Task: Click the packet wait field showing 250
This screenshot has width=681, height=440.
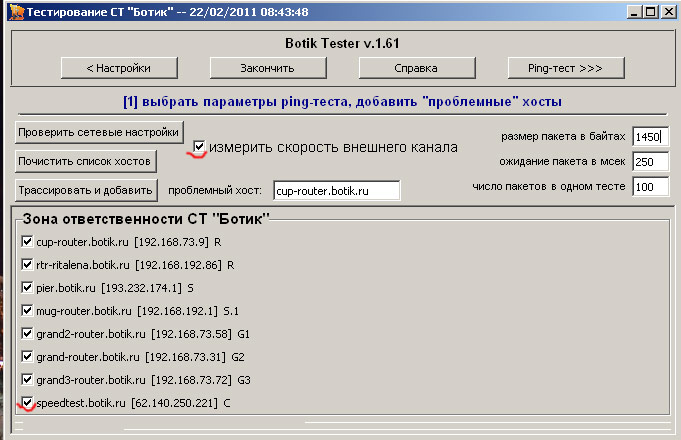Action: 650,162
